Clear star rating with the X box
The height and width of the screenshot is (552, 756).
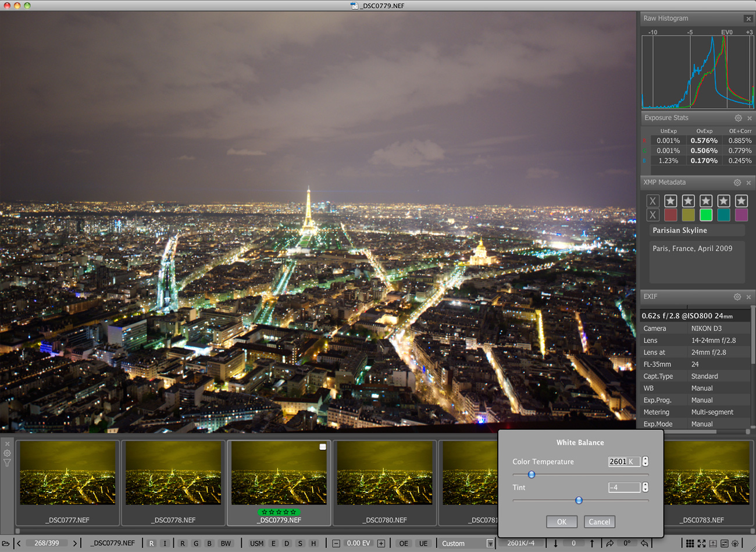(652, 201)
